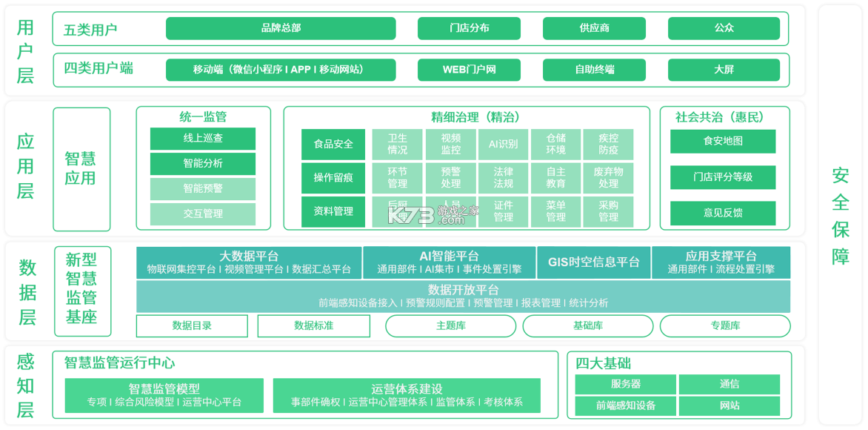
Task: Select the 门店分布 user box
Action: [469, 28]
